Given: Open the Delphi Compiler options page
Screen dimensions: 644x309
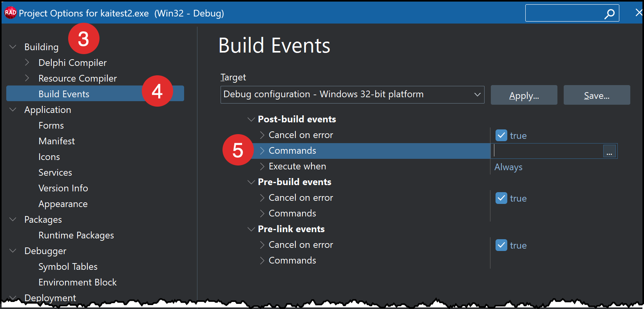Looking at the screenshot, I should pos(72,63).
